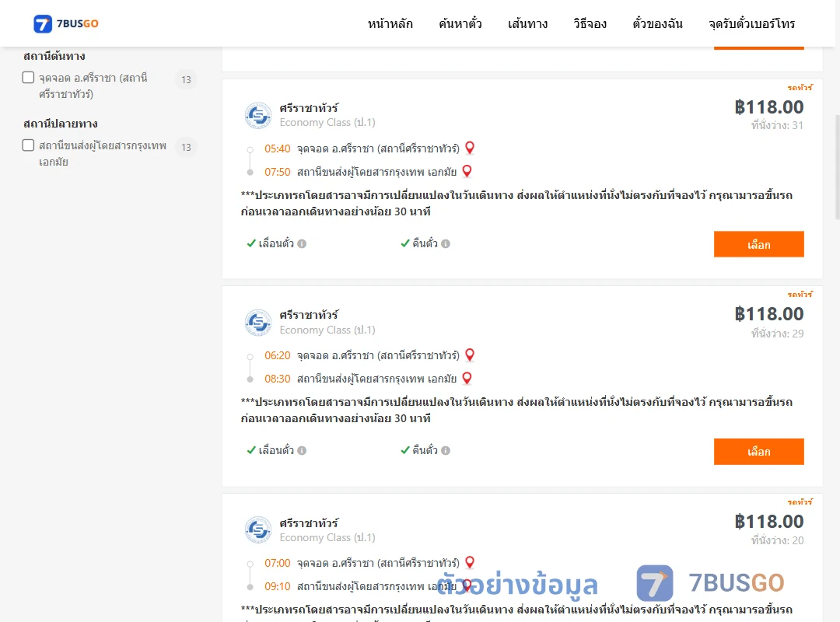Open map pin for 05:40 departure stop

(470, 147)
